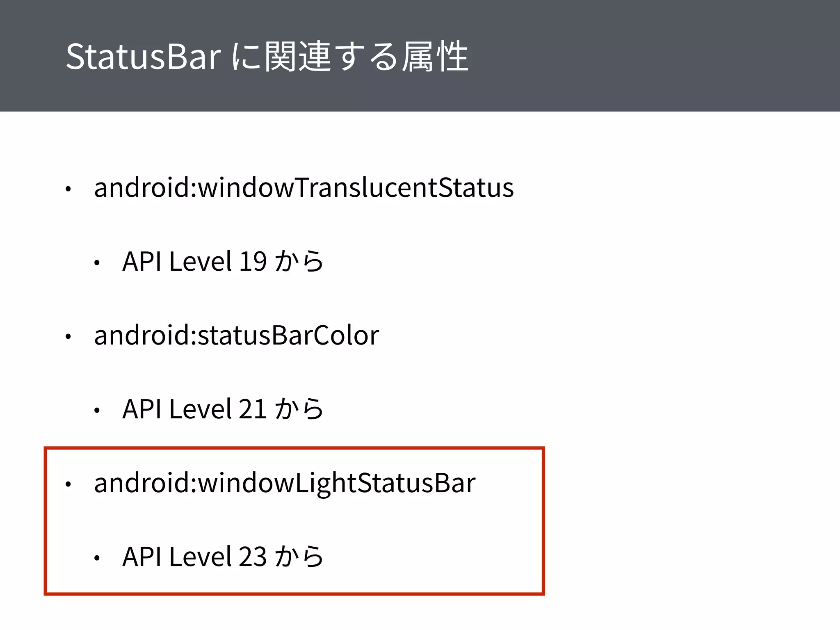The height and width of the screenshot is (630, 840).
Task: Click the 'API Level 21 から' sub-bullet text
Action: (x=223, y=409)
